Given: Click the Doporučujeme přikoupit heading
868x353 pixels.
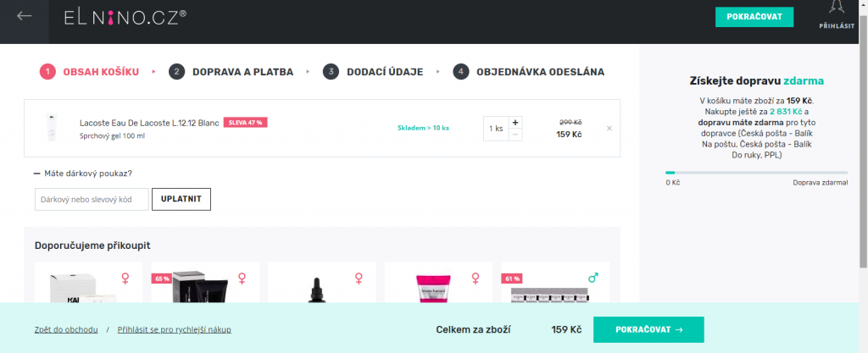Looking at the screenshot, I should (x=92, y=245).
